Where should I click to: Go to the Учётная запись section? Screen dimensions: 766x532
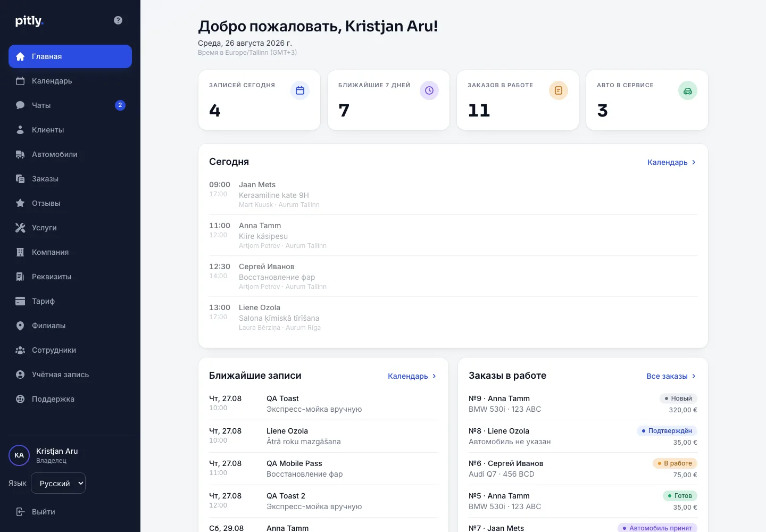click(x=70, y=375)
